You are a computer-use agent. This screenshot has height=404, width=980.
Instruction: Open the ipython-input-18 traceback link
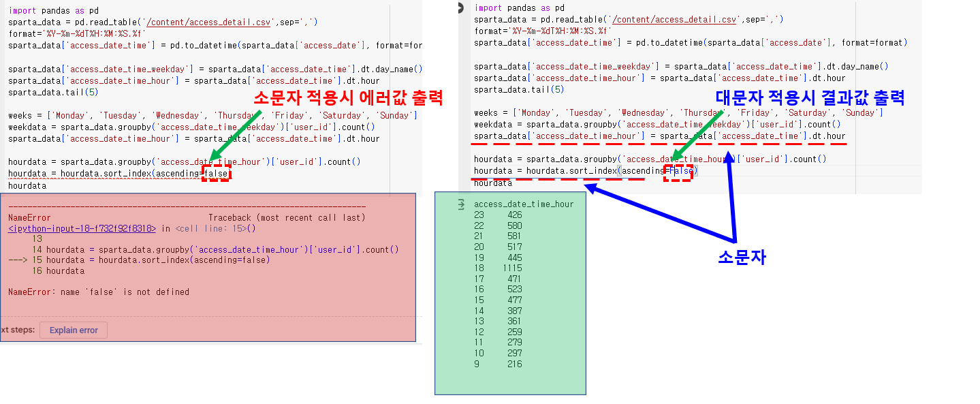pos(82,229)
